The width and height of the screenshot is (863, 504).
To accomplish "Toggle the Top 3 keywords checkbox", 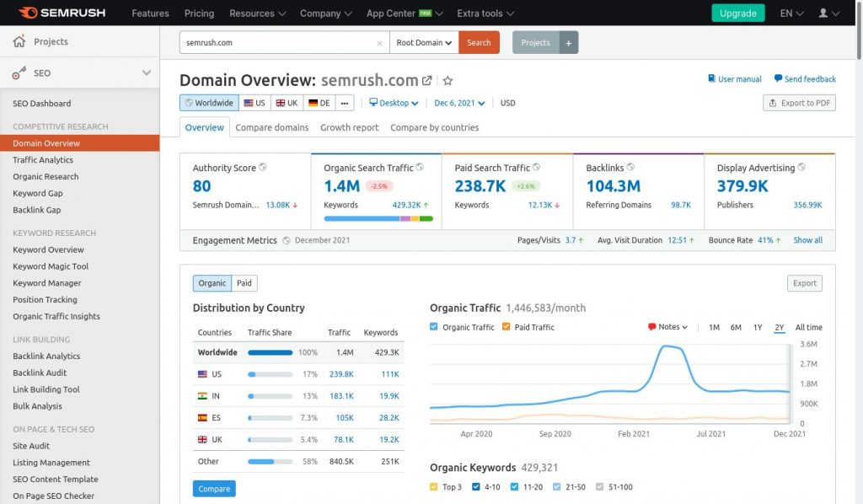I will [x=434, y=487].
